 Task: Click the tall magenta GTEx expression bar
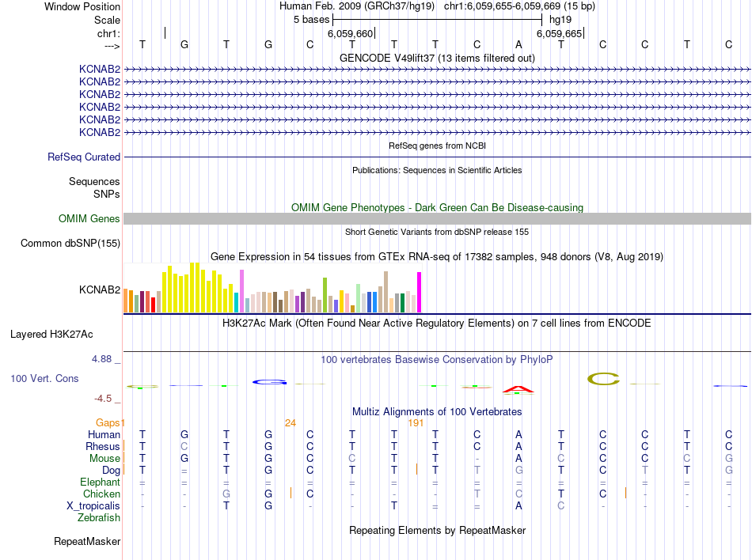(419, 292)
